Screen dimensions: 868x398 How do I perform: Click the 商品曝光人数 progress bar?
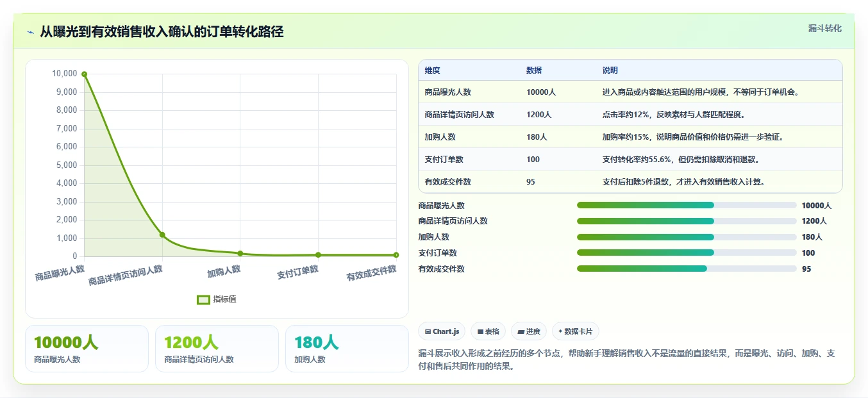687,205
